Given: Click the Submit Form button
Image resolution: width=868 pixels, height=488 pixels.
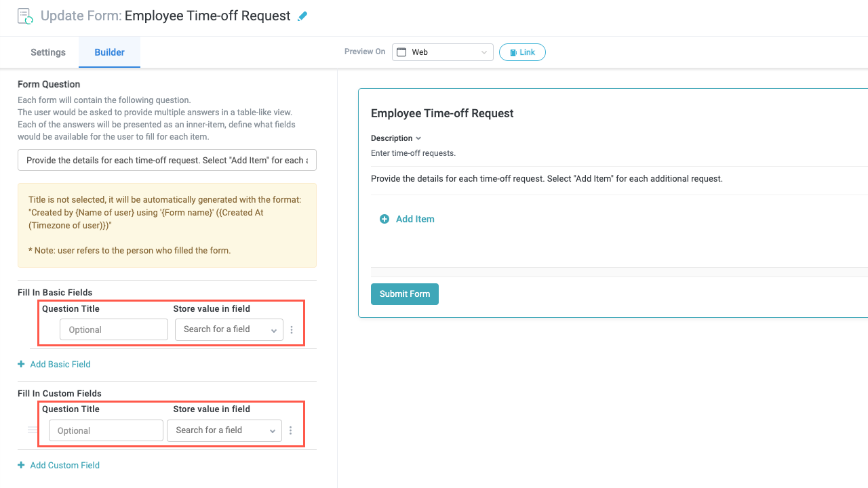Looking at the screenshot, I should 404,293.
